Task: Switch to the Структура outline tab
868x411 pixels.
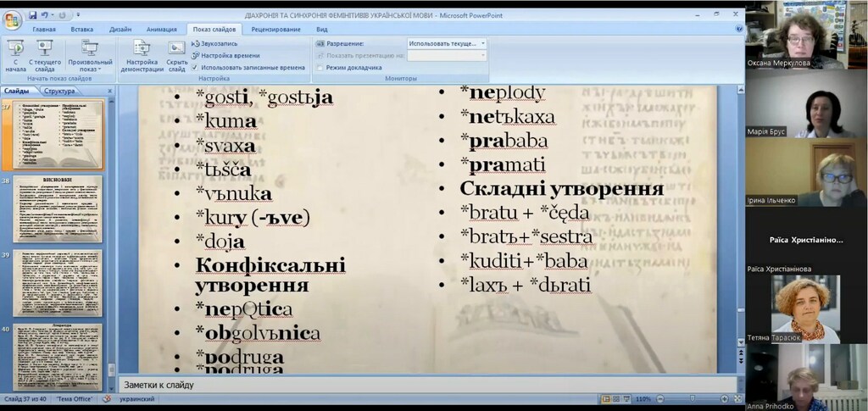Action: coord(60,91)
